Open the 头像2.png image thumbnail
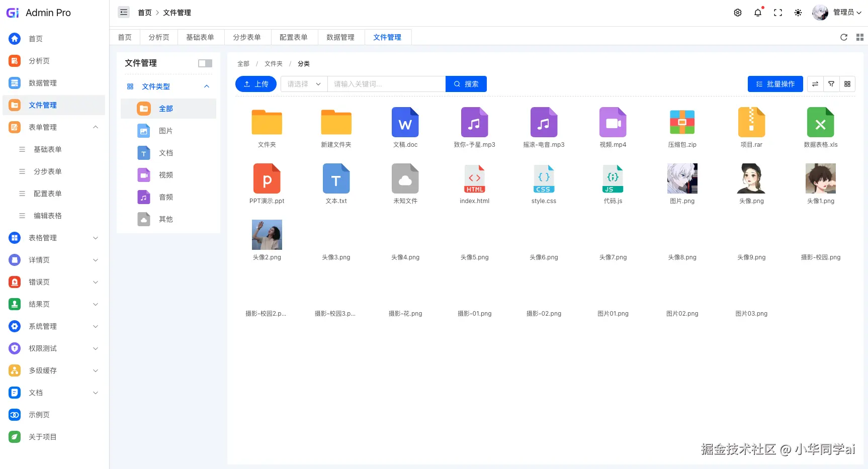This screenshot has height=469, width=868. click(x=267, y=235)
